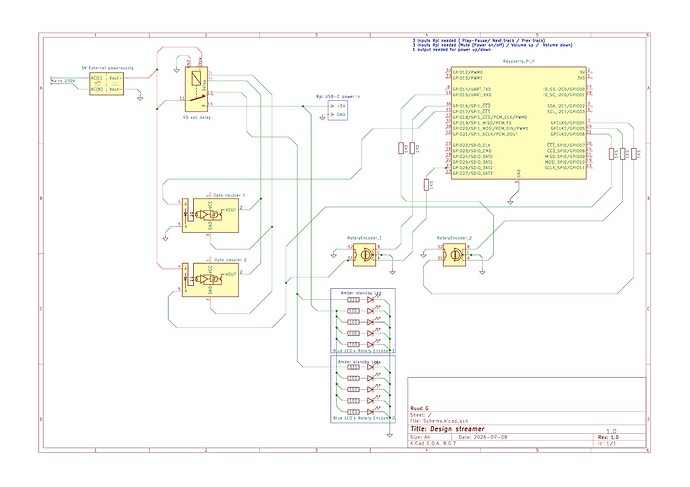Select resistor on the GPIO27 wire
The height and width of the screenshot is (487, 690).
(426, 185)
